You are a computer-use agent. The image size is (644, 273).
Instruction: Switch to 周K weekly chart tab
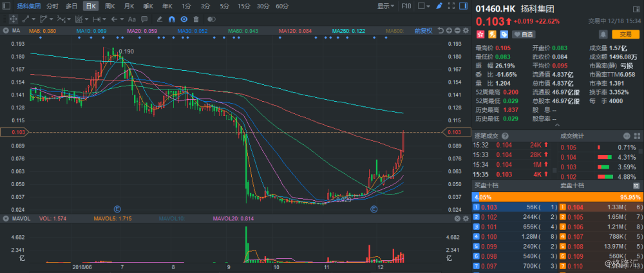109,6
